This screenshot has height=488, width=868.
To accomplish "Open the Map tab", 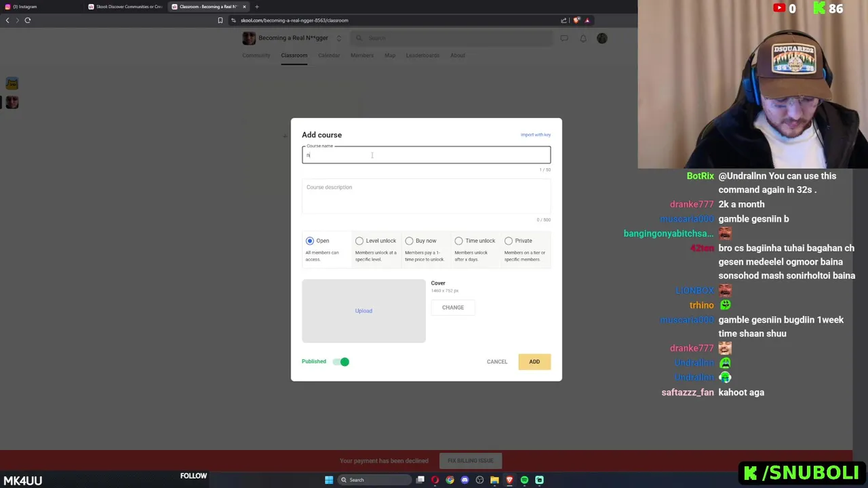I will click(x=390, y=56).
